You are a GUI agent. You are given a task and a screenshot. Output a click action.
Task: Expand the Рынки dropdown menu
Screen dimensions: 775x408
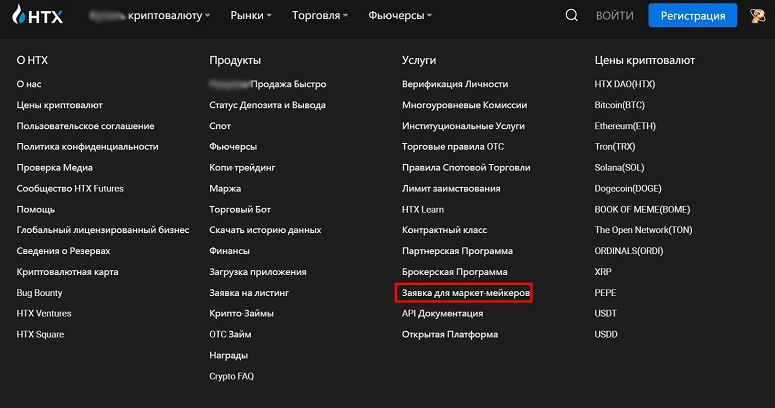(x=251, y=15)
